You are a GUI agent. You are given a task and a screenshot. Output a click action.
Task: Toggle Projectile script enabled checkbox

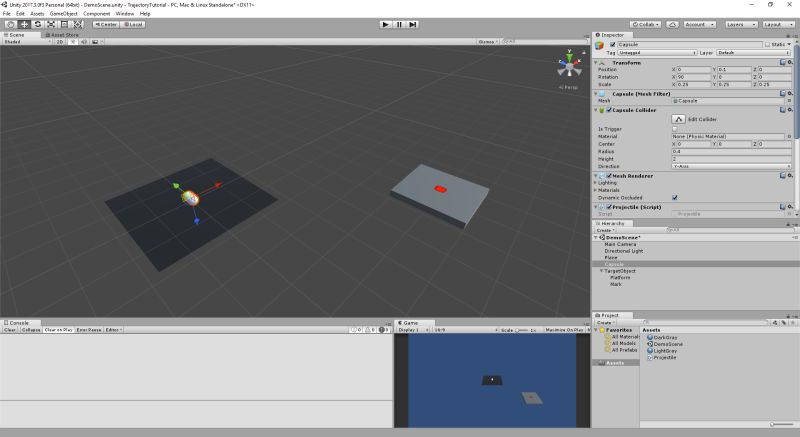pyautogui.click(x=609, y=208)
